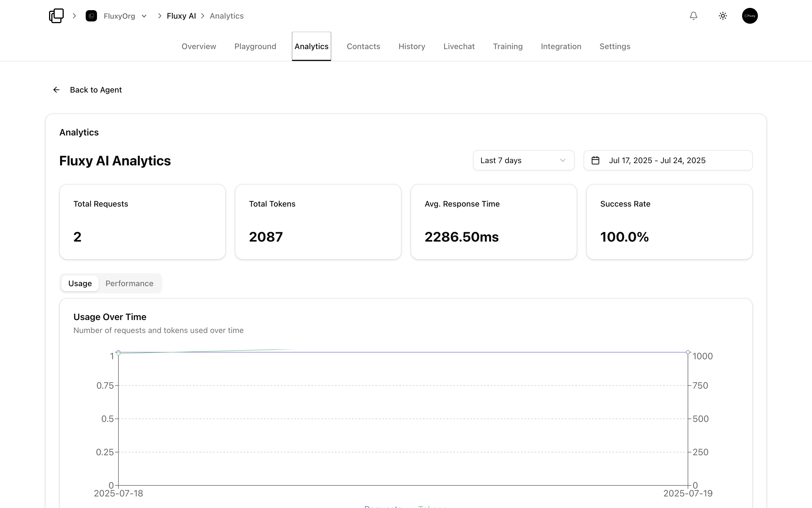Click the Avg. Response Time card
Viewport: 812px width, 508px height.
[494, 222]
